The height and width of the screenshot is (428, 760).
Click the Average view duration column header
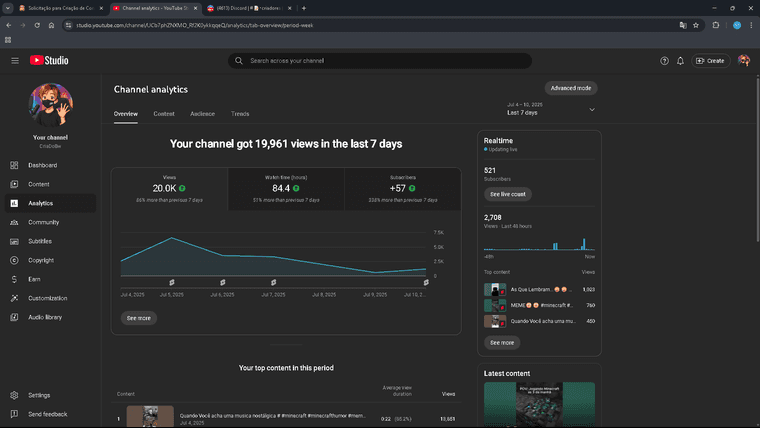(x=397, y=391)
